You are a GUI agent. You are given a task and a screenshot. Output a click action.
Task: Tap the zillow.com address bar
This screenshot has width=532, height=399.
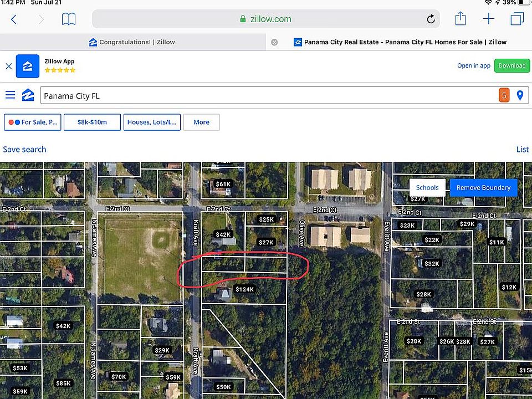[265, 19]
